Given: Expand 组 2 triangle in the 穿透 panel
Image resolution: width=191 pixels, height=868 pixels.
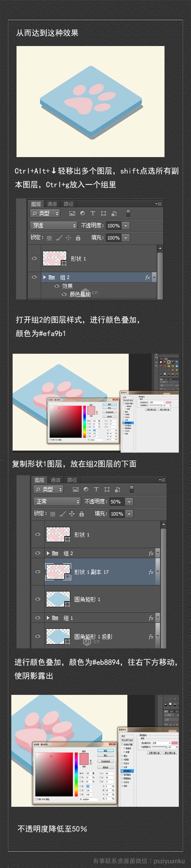Looking at the screenshot, I should 45,277.
